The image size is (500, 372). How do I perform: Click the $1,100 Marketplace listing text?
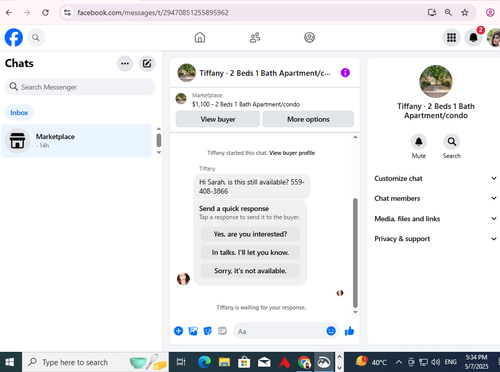click(246, 104)
